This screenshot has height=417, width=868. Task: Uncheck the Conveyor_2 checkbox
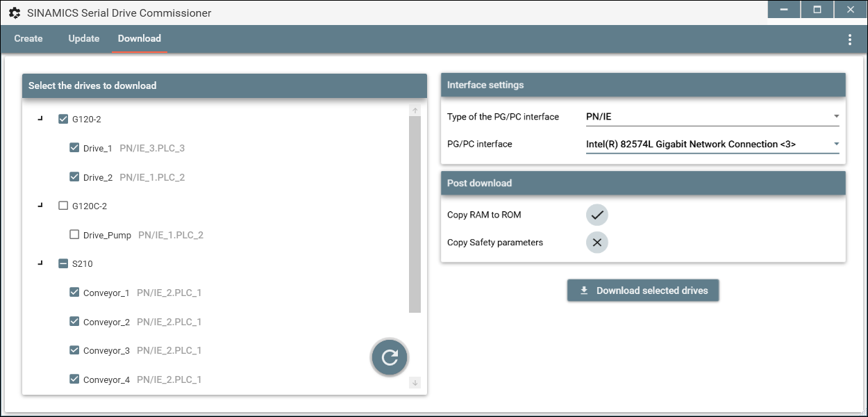point(74,322)
